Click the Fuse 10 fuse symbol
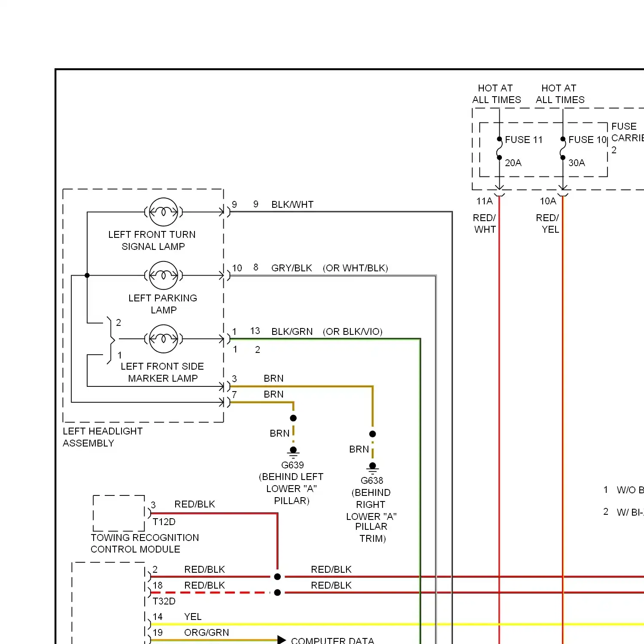 [x=563, y=149]
